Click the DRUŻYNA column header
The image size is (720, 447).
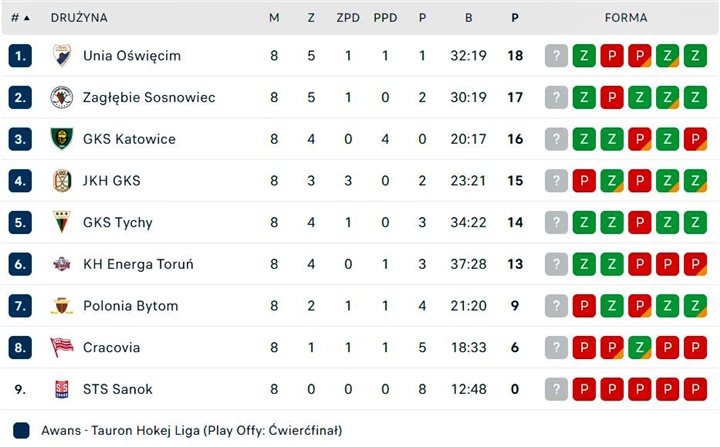[x=79, y=18]
